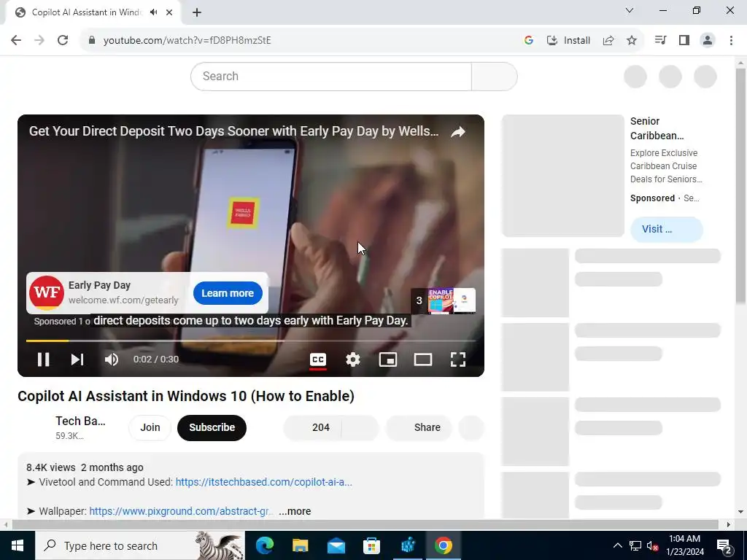The width and height of the screenshot is (747, 560).
Task: Select the Copilot AI Assistant tab
Action: tap(93, 12)
